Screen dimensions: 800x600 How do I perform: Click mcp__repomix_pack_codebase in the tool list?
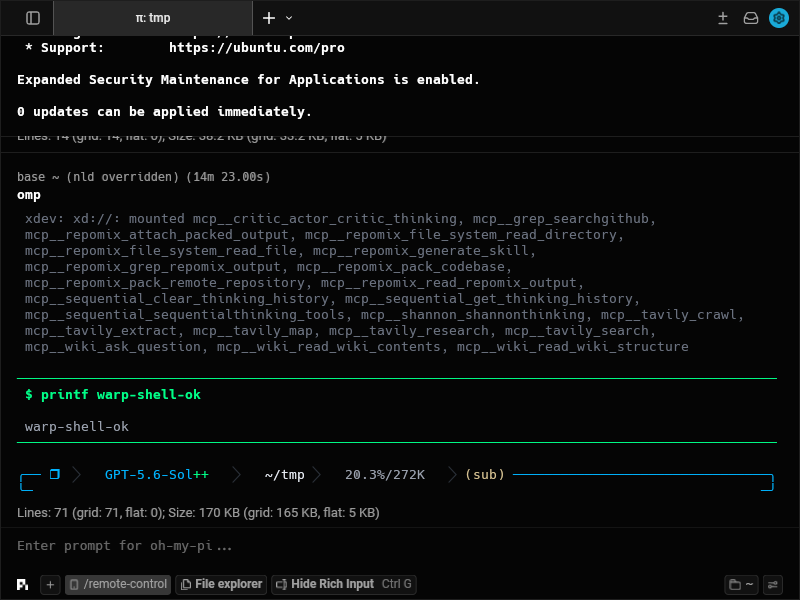point(401,266)
